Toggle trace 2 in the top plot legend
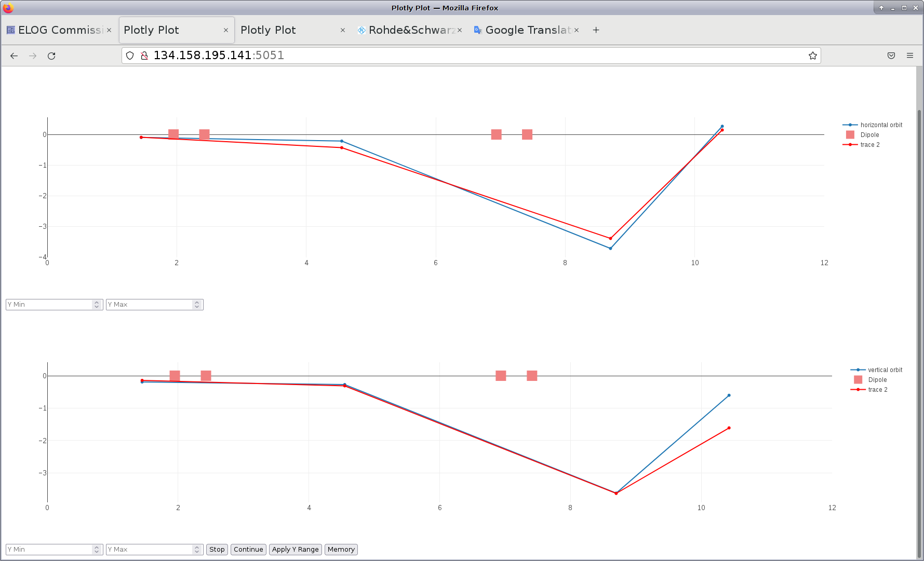Viewport: 924px width, 561px height. click(x=869, y=145)
